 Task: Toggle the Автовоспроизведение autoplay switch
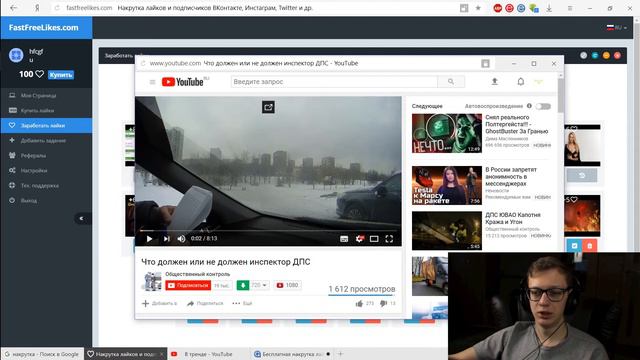543,106
